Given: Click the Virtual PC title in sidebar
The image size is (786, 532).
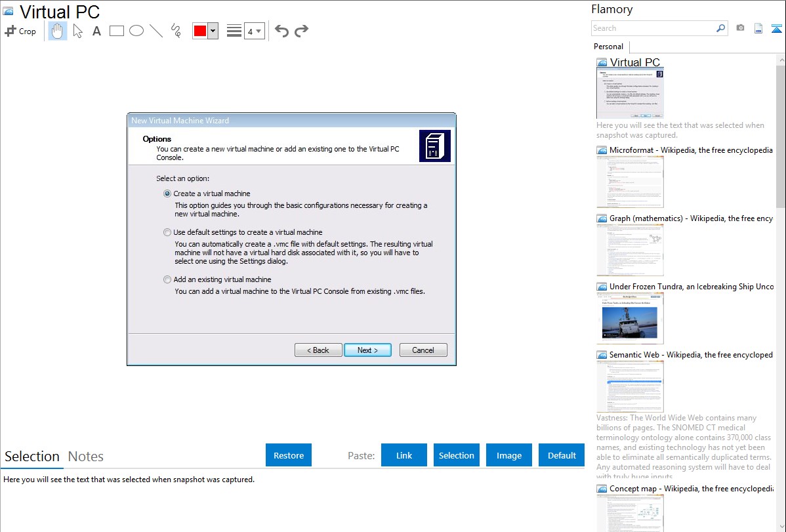Looking at the screenshot, I should tap(634, 62).
